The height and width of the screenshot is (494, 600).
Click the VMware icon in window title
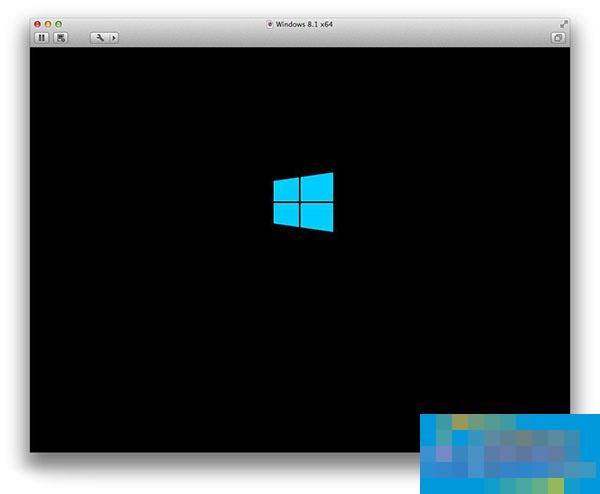[269, 24]
